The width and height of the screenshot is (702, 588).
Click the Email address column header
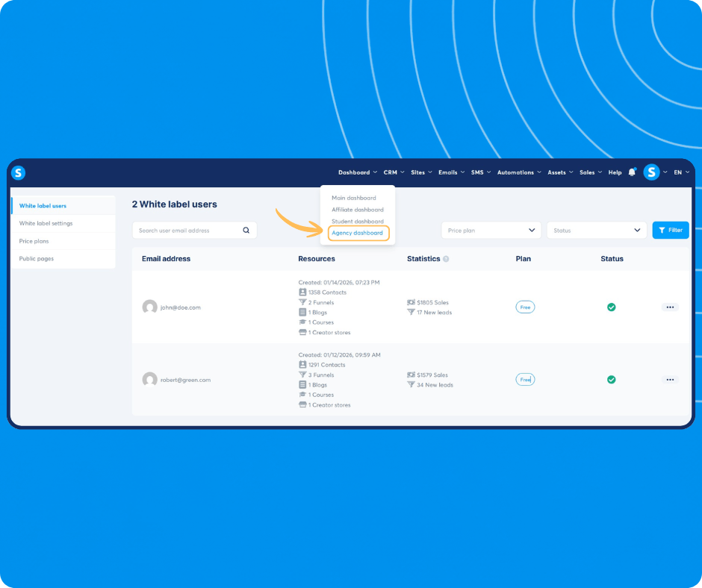(166, 259)
